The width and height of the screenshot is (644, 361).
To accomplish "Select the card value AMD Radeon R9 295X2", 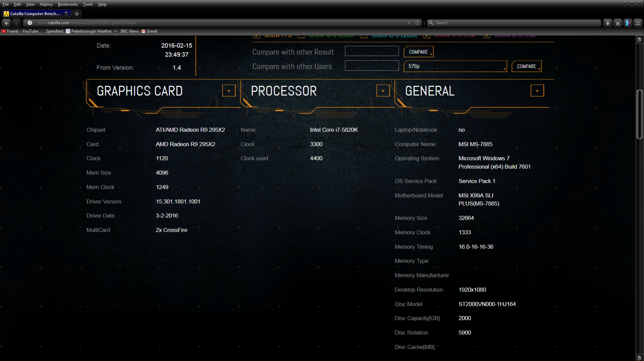I will click(x=185, y=144).
